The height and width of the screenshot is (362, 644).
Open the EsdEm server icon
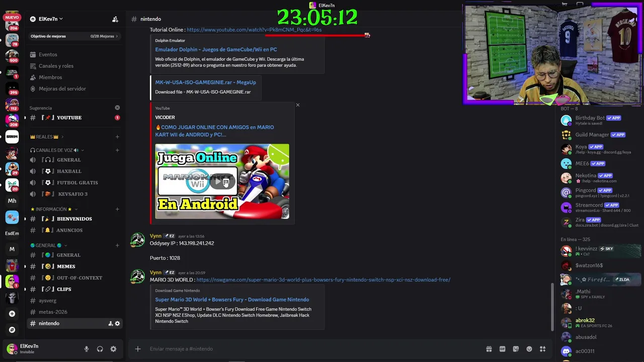click(x=12, y=233)
